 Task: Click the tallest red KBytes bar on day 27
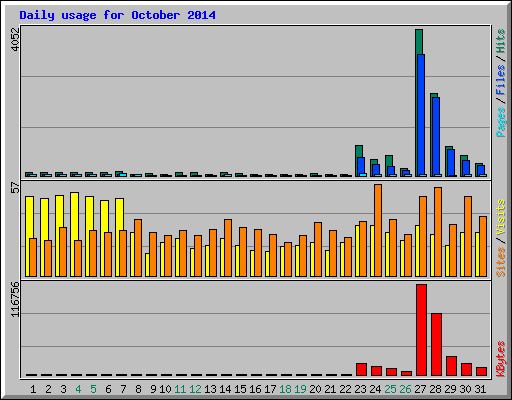[421, 330]
